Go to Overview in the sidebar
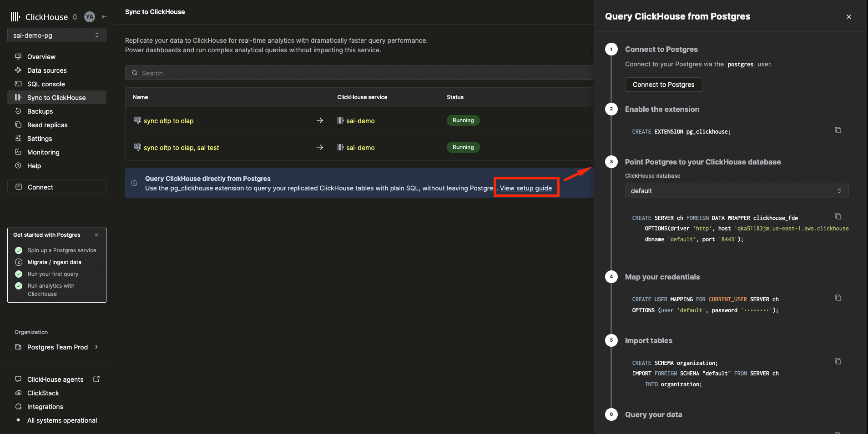 coord(57,57)
